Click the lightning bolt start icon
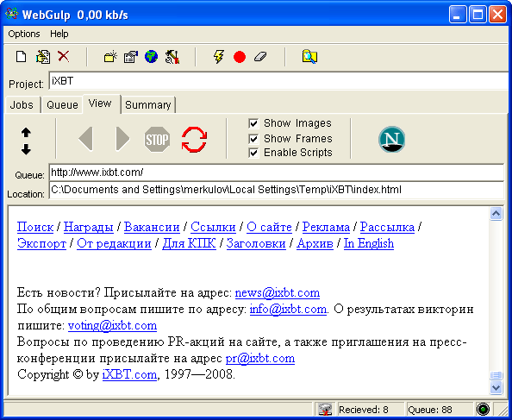The image size is (512, 420). click(219, 57)
